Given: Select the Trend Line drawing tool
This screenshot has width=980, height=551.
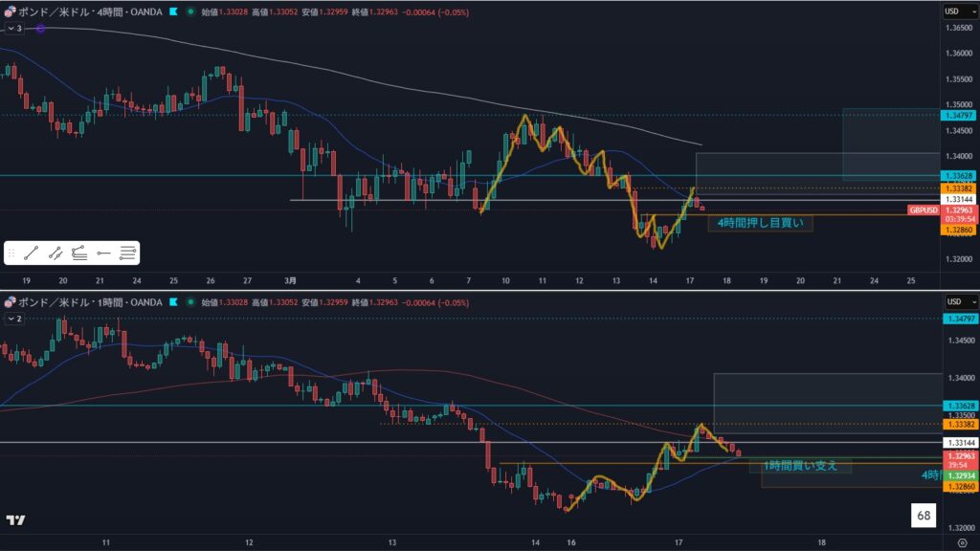Looking at the screenshot, I should click(x=33, y=253).
